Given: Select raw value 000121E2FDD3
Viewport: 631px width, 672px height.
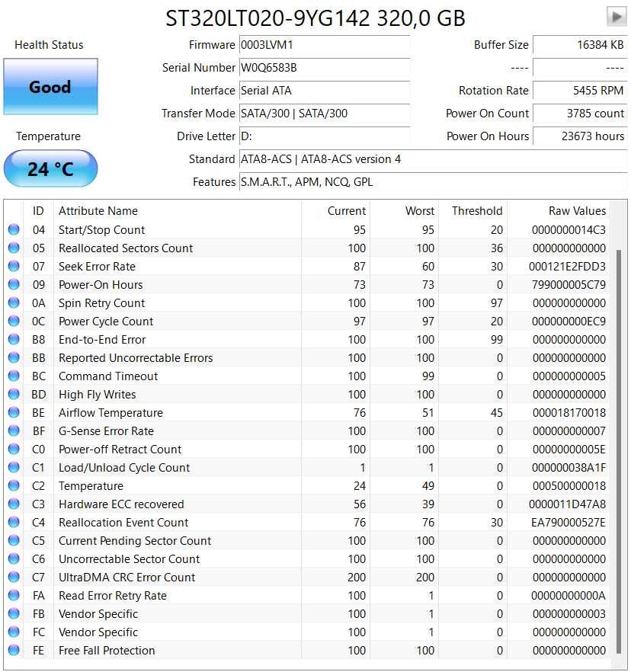Looking at the screenshot, I should [567, 267].
